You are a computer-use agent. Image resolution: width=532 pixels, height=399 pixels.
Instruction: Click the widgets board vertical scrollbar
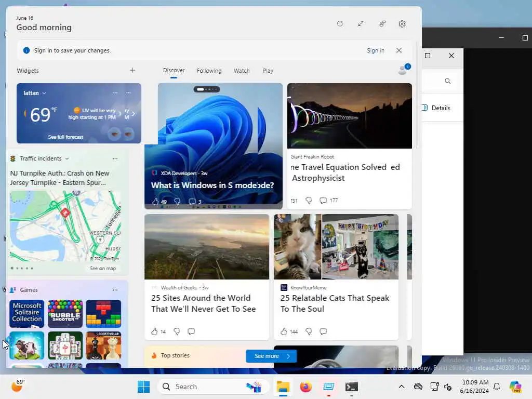click(x=417, y=95)
